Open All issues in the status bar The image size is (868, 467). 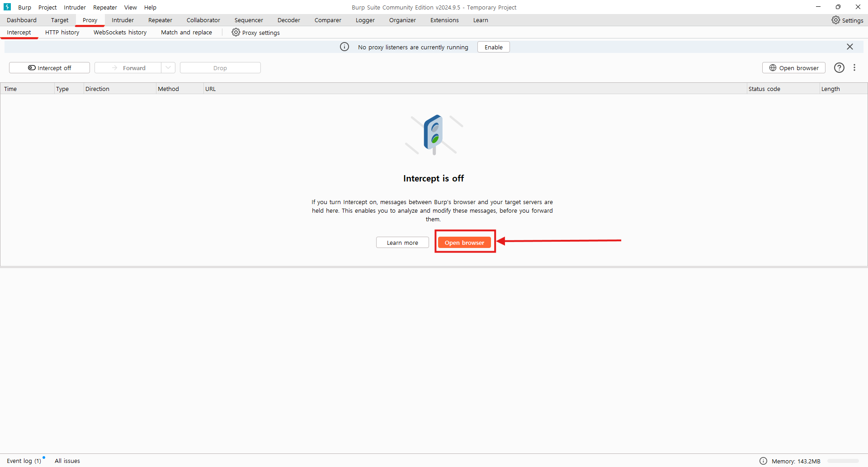[x=67, y=461]
